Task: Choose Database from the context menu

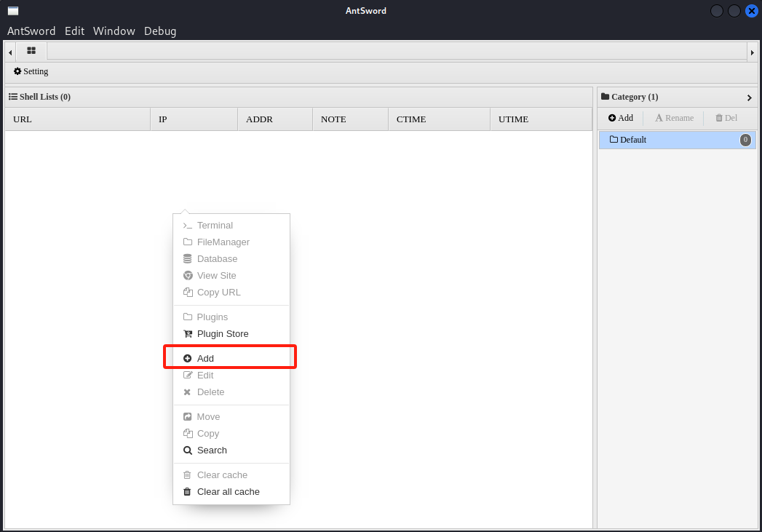Action: click(231, 259)
